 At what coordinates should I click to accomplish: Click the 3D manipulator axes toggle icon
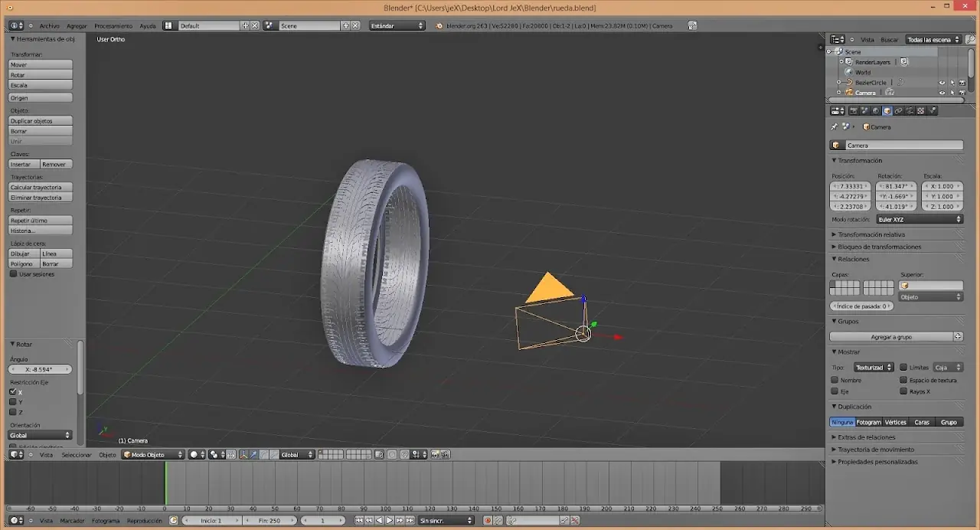[243, 454]
